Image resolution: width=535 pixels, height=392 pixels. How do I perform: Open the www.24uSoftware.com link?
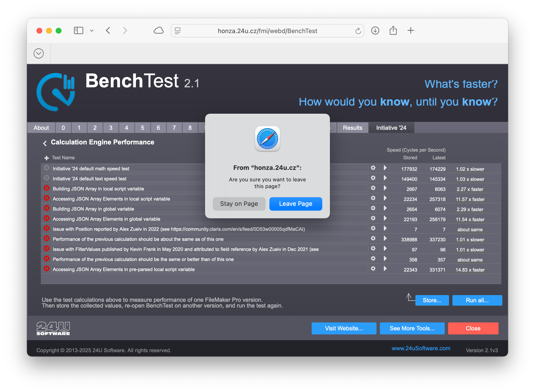coord(421,348)
